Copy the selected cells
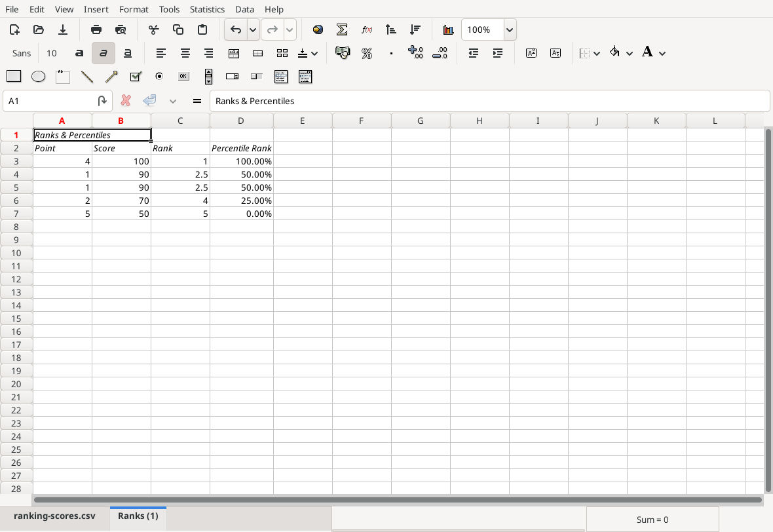The image size is (773, 532). point(178,29)
